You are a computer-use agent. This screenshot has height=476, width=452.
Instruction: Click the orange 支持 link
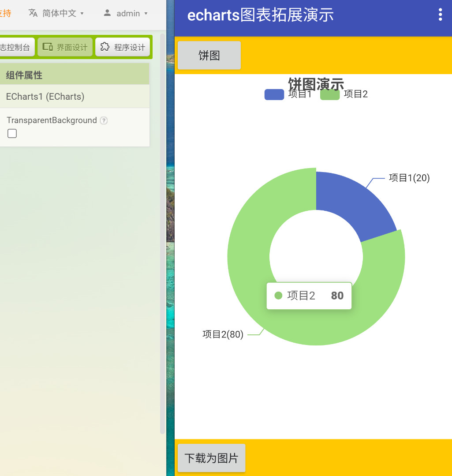click(x=5, y=13)
